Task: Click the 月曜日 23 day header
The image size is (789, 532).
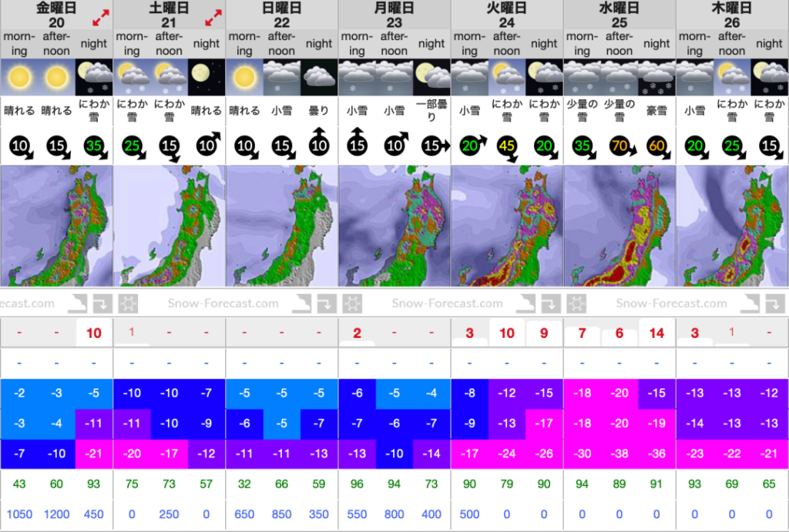Action: [394, 15]
